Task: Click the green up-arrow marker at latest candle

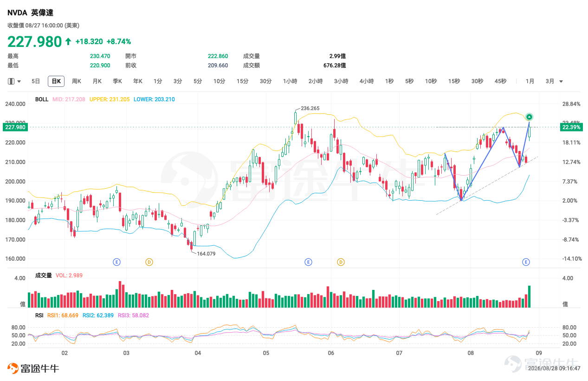Action: [x=529, y=117]
